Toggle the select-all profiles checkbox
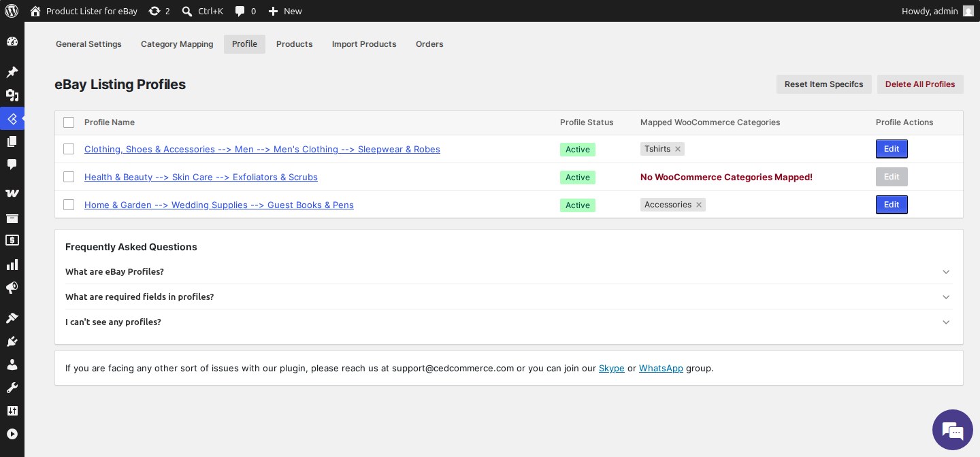The width and height of the screenshot is (980, 457). pos(69,122)
